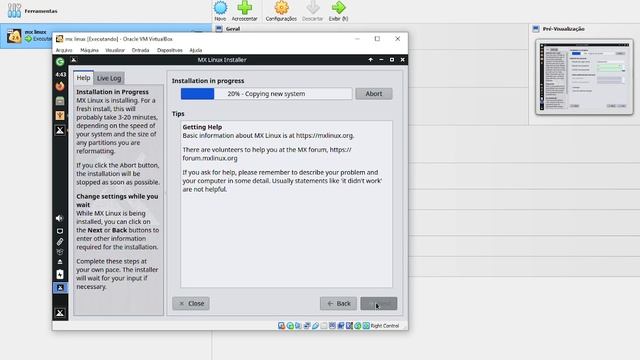Open the file manager icon in guest panel
Viewport: 640px width, 360px height.
(60, 101)
